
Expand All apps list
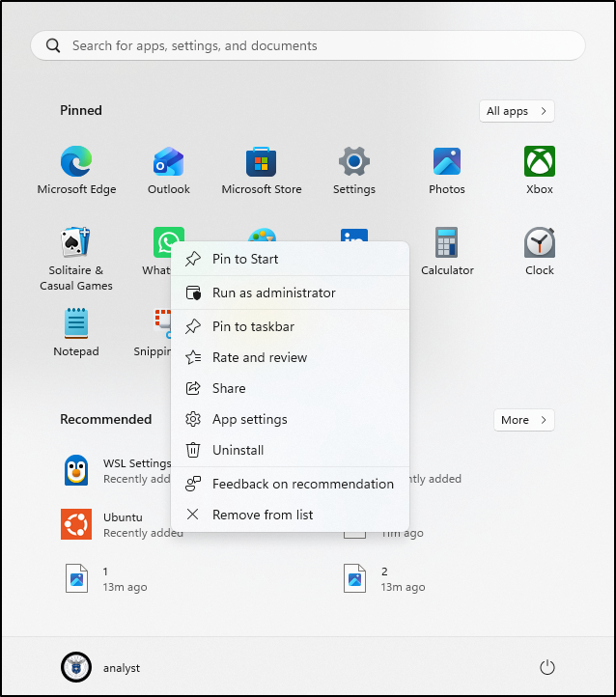coord(517,111)
